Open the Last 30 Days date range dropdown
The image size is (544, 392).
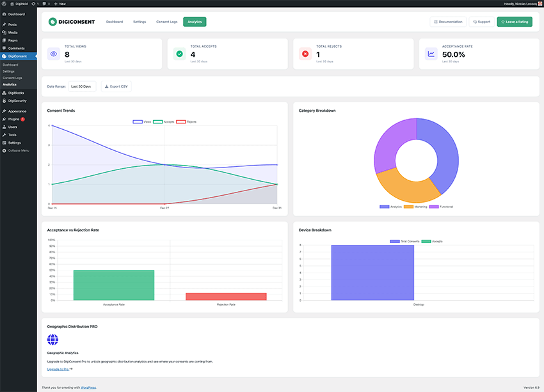[81, 86]
